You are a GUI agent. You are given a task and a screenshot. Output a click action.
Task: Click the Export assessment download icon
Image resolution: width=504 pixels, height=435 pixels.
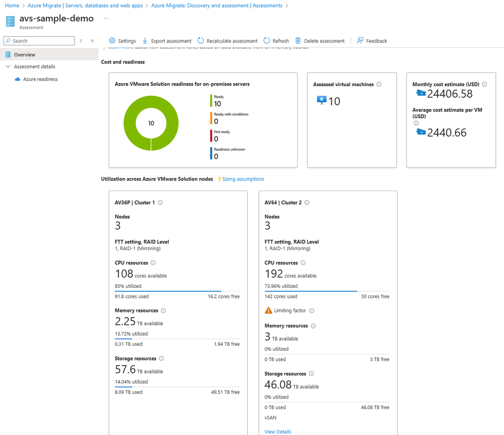tap(145, 40)
